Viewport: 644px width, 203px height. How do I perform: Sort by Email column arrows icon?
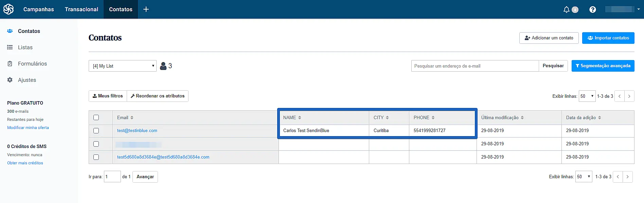tap(132, 118)
